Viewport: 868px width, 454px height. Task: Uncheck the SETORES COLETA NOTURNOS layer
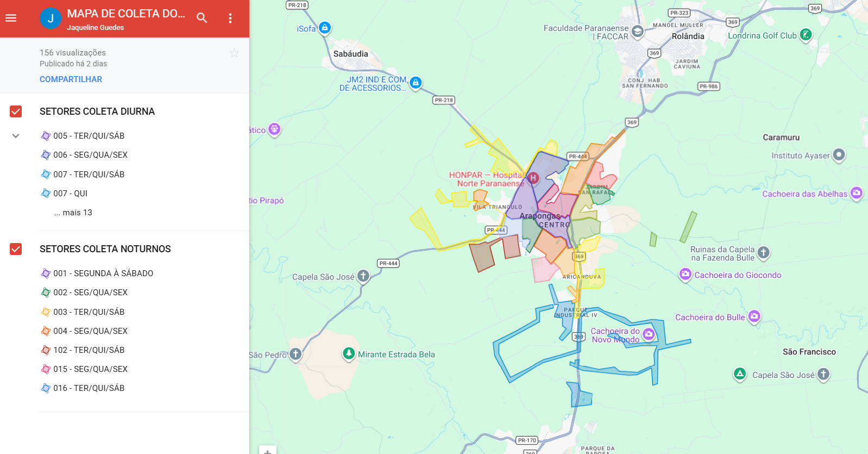point(16,249)
